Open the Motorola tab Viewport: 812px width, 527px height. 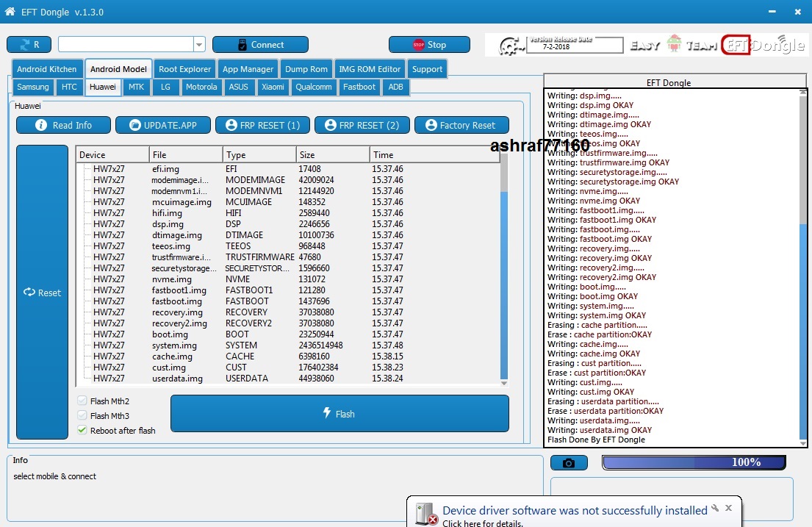point(201,87)
